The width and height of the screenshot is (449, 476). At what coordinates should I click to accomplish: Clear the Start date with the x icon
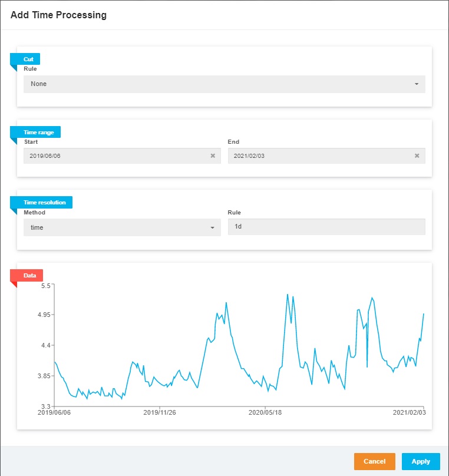coord(213,156)
